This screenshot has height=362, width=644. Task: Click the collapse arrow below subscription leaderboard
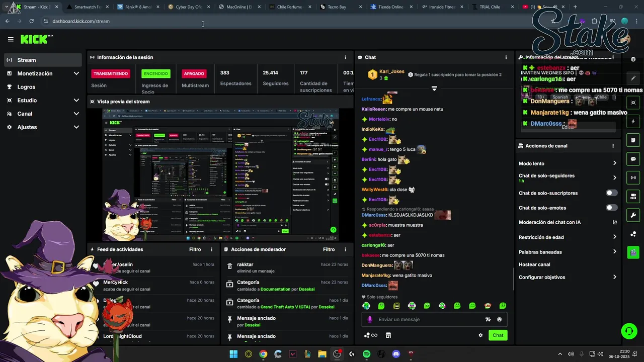[434, 88]
